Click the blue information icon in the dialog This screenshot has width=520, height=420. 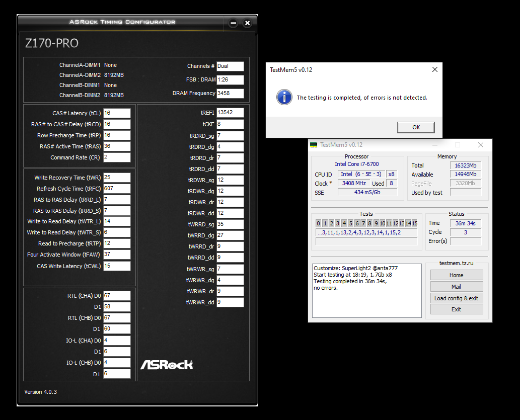point(284,98)
